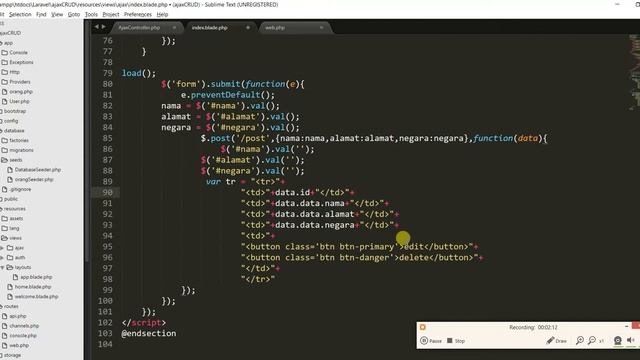Close the web.php tab
The height and width of the screenshot is (360, 640).
tap(321, 28)
